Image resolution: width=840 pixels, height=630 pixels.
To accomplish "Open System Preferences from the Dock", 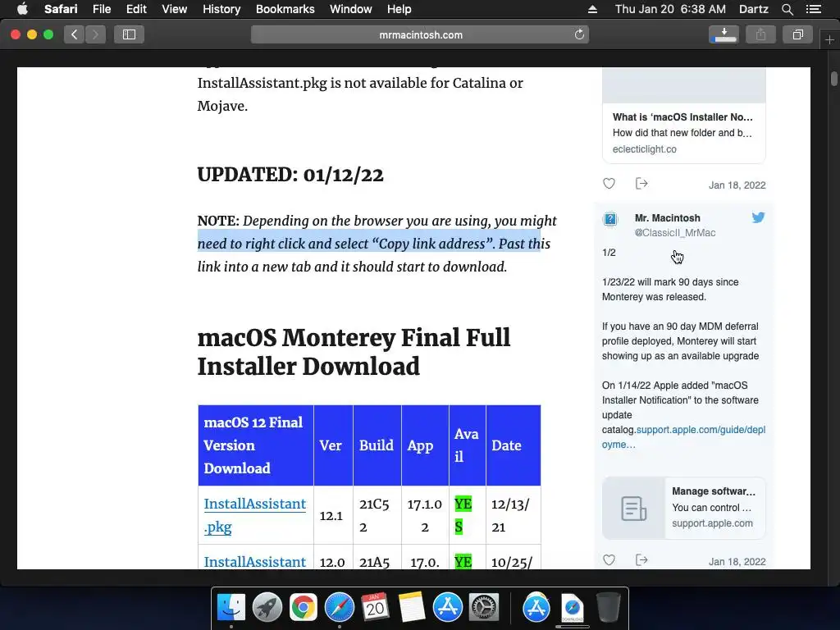I will click(484, 607).
